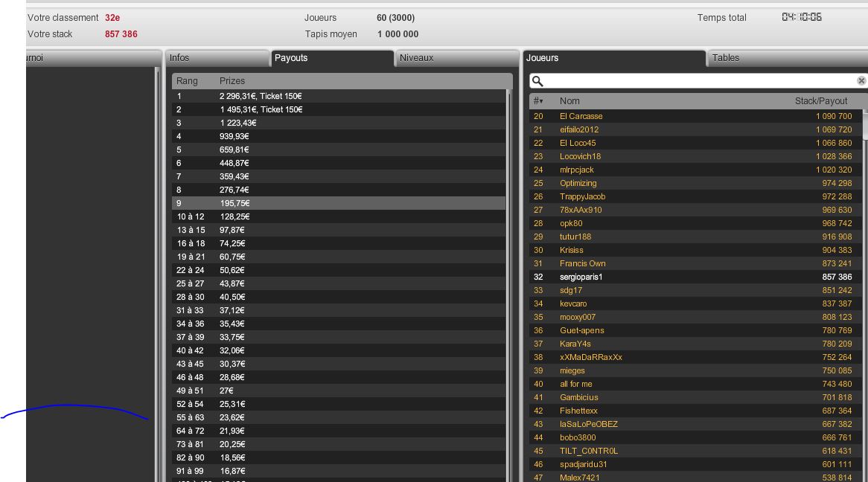The image size is (868, 482).
Task: Select player kevcaro
Action: coord(695,303)
